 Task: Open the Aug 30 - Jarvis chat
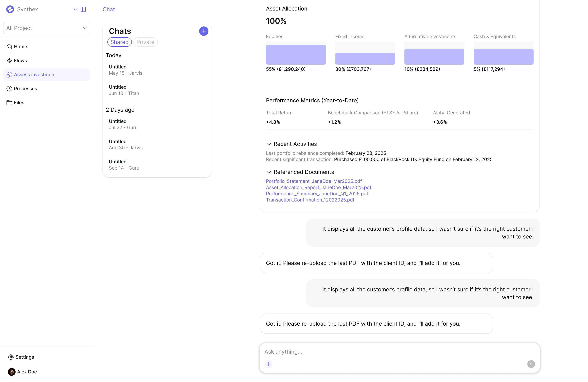157,145
